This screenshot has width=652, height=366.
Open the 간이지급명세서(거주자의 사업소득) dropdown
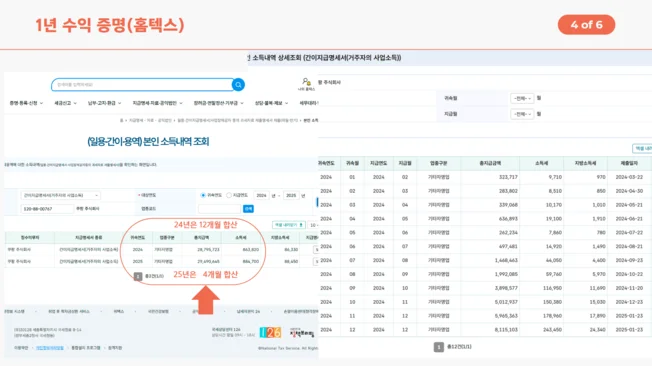click(x=61, y=195)
